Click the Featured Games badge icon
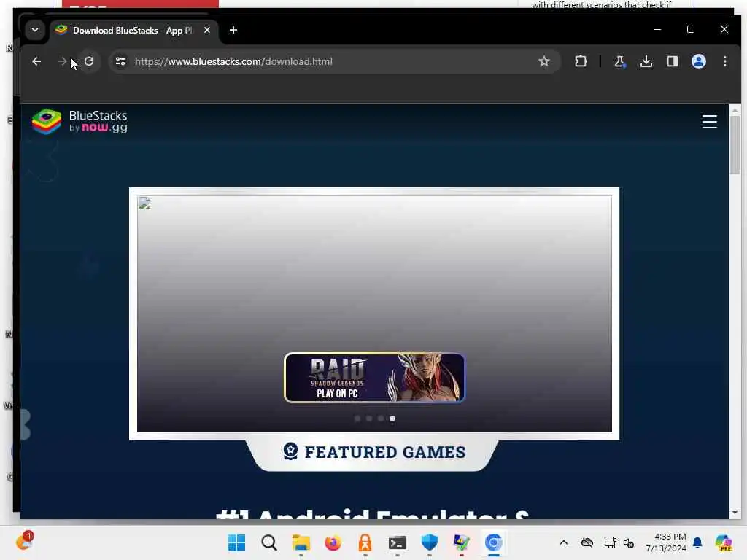The image size is (747, 560). [290, 451]
